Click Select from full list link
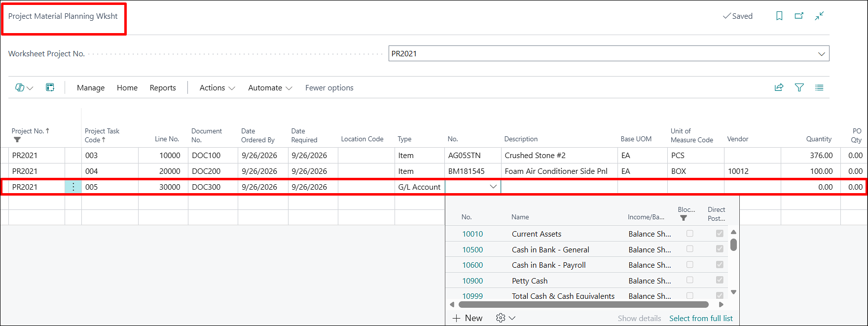This screenshot has height=326, width=868. 701,318
